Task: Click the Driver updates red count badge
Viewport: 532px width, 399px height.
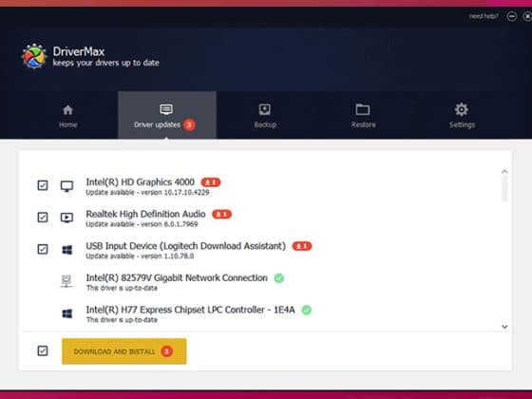Action: pyautogui.click(x=189, y=124)
